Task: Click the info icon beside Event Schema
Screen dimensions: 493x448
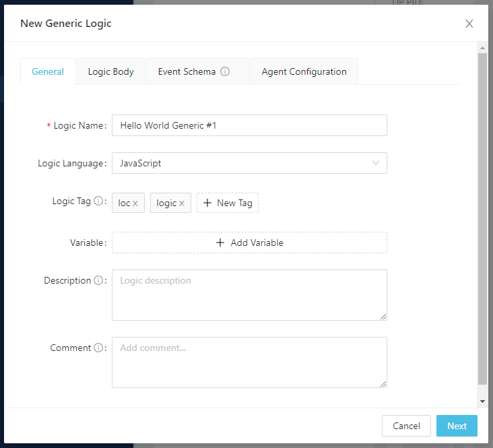Action: tap(225, 71)
